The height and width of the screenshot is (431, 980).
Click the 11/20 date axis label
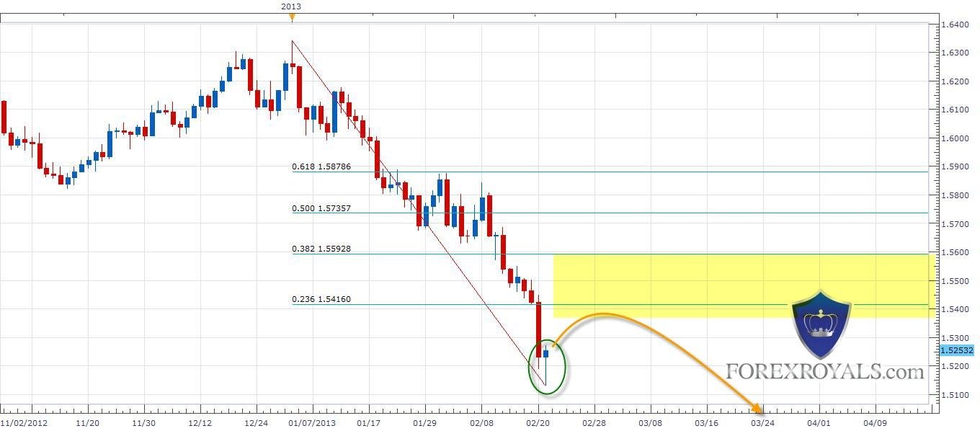[87, 422]
